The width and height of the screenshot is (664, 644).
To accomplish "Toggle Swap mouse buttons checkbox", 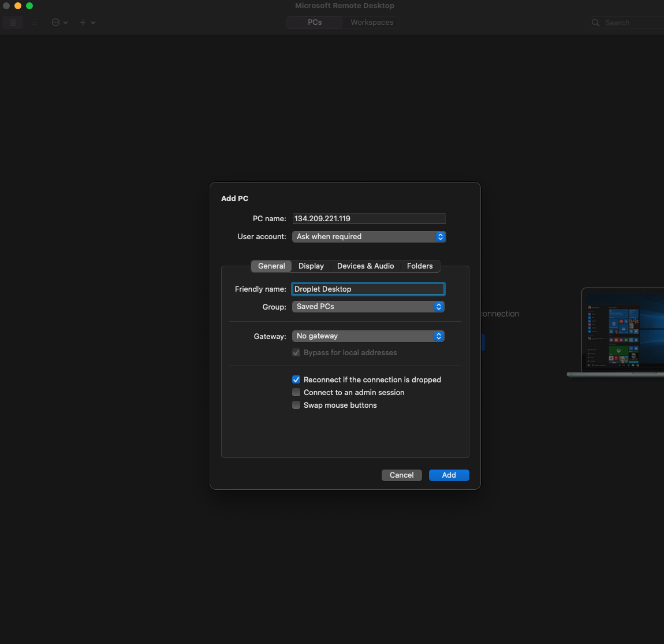I will click(x=296, y=405).
